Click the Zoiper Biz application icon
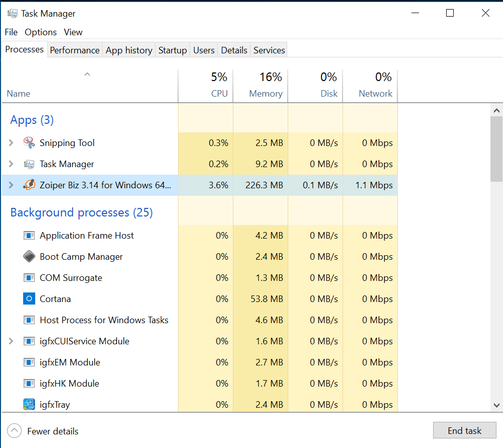 tap(29, 185)
